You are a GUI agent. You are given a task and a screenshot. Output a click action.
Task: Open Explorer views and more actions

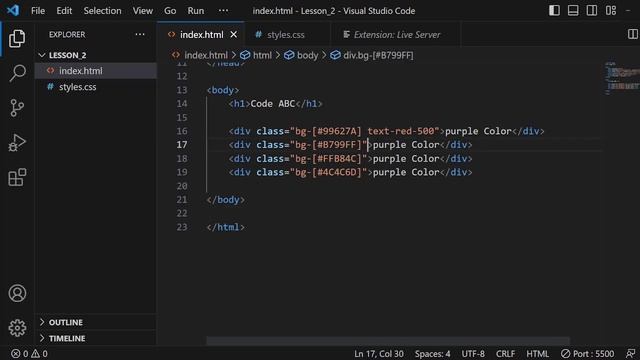[140, 35]
